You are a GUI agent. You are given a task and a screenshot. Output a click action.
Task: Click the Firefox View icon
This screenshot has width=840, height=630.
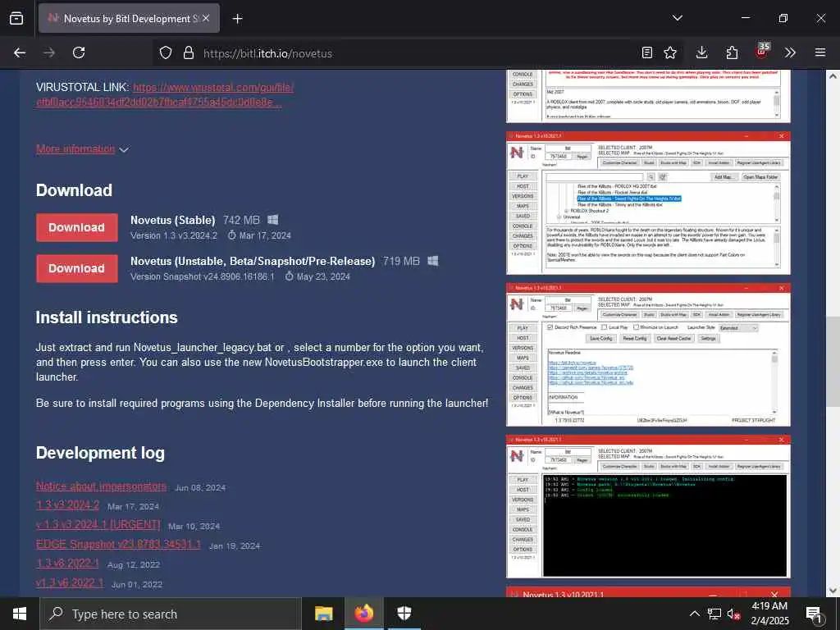coord(16,18)
